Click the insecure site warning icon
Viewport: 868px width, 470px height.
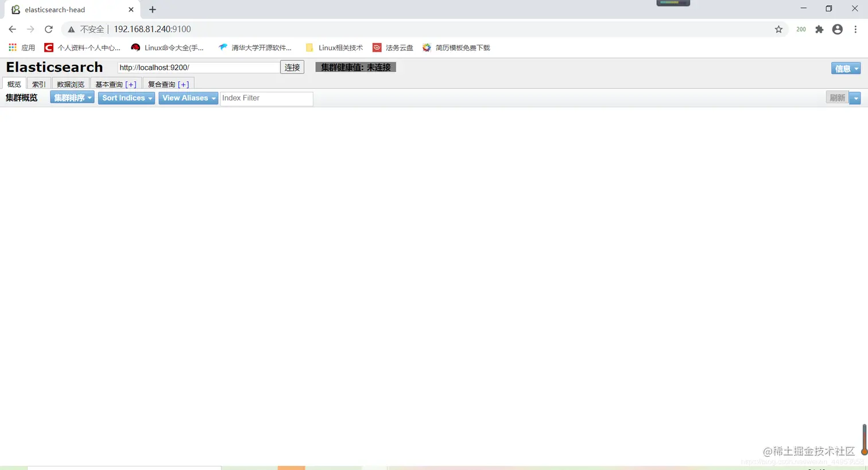point(71,29)
